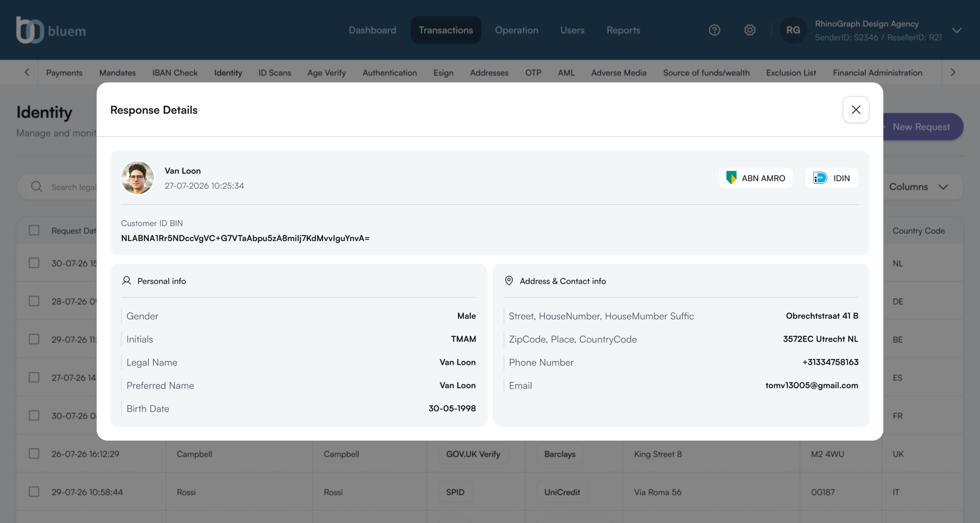Click the IDIN logo icon
The width and height of the screenshot is (980, 523).
[x=820, y=178]
